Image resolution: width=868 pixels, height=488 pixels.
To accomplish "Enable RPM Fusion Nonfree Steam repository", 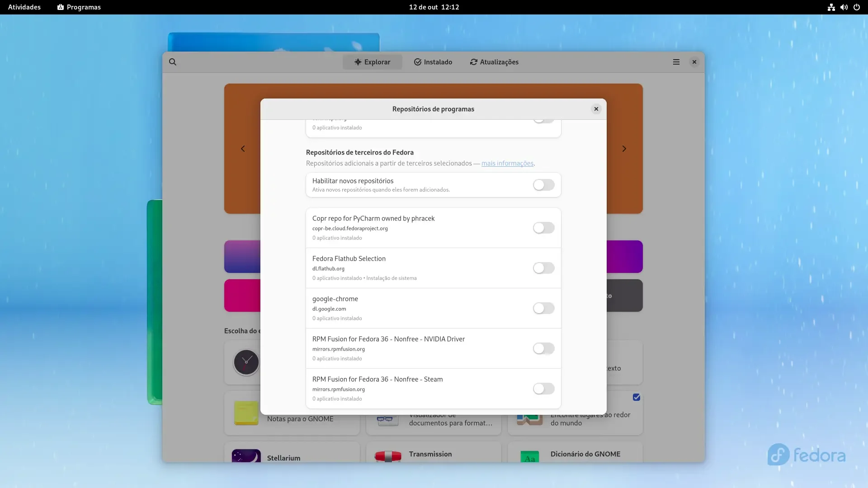I will [543, 389].
